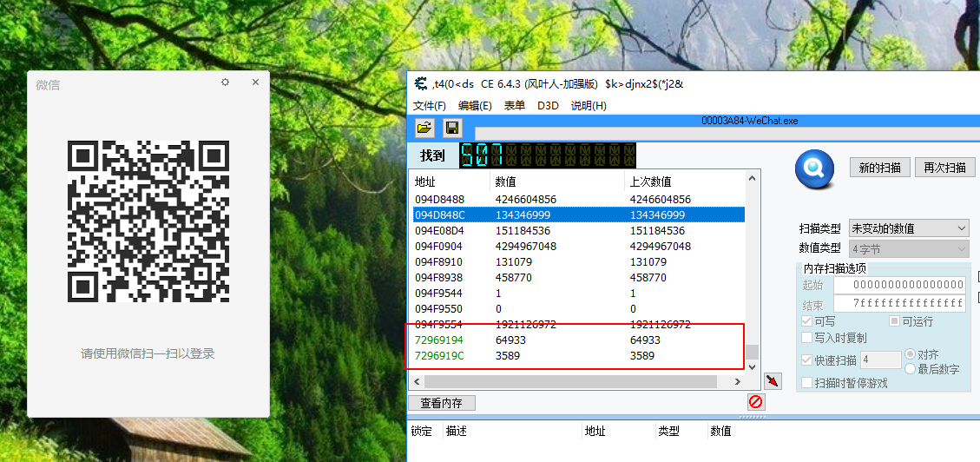The image size is (980, 462).
Task: Close the WeChat login window
Action: pos(255,82)
